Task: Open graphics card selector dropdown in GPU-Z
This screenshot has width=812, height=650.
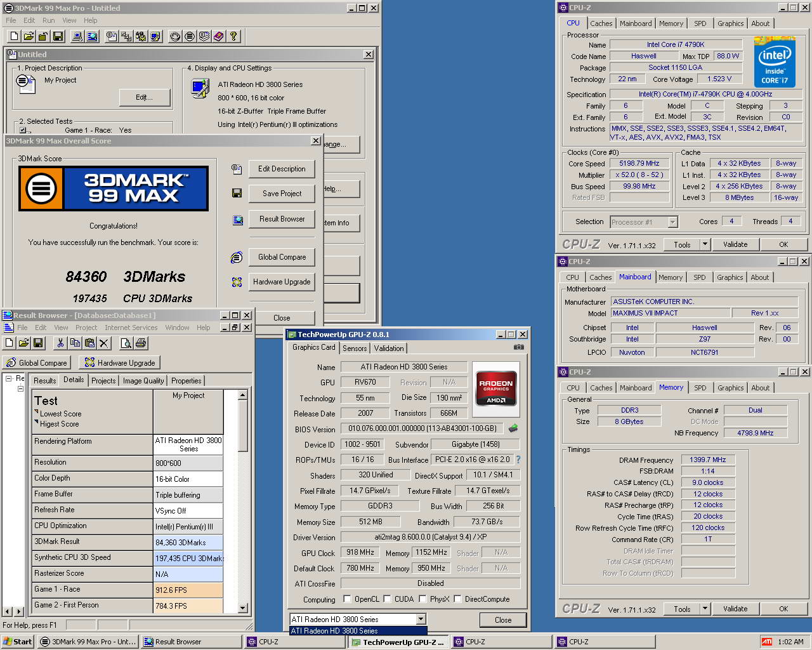Action: point(421,619)
